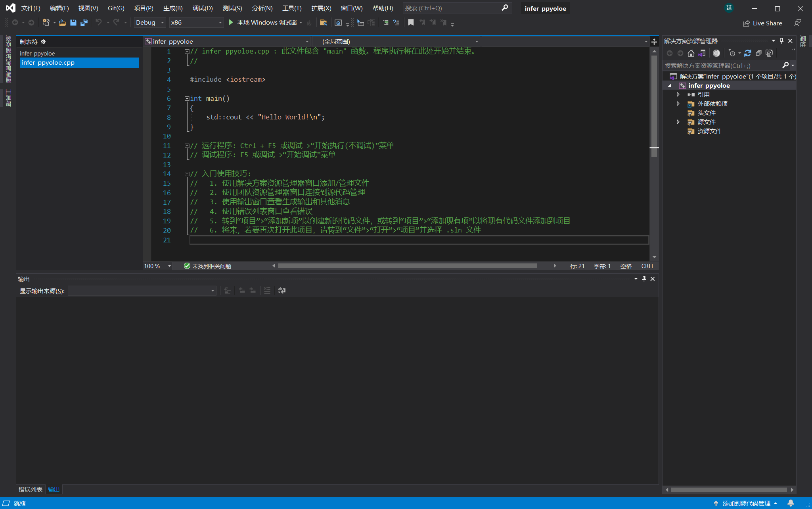This screenshot has height=509, width=812.
Task: Expand the 源文件 source files node
Action: [x=678, y=122]
